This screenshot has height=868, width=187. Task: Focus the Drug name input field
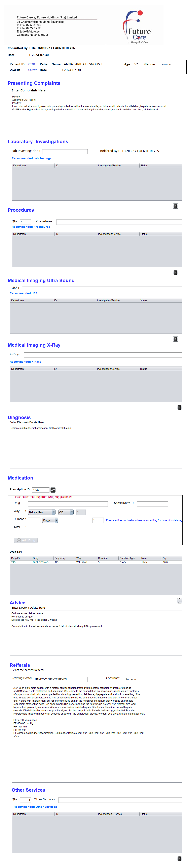(x=68, y=504)
